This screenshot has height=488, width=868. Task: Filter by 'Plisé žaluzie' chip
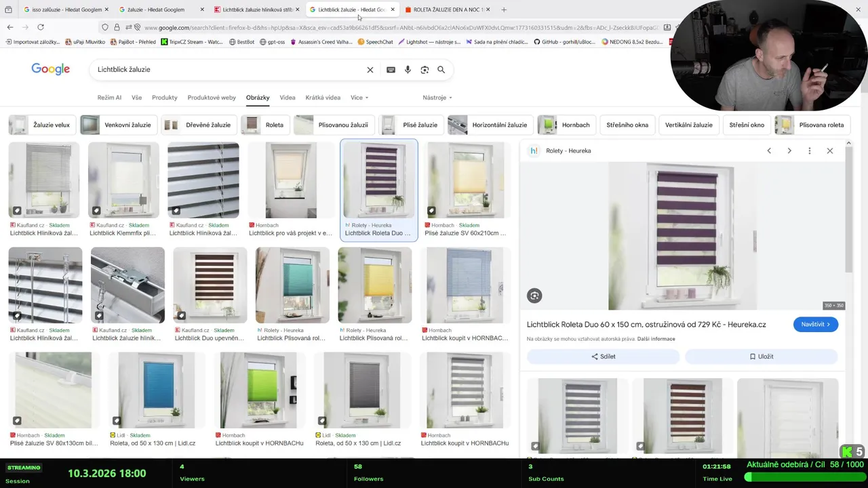click(410, 125)
